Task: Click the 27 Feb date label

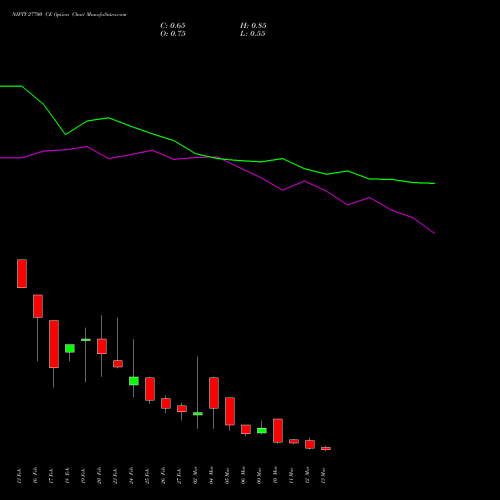Action: (x=179, y=476)
